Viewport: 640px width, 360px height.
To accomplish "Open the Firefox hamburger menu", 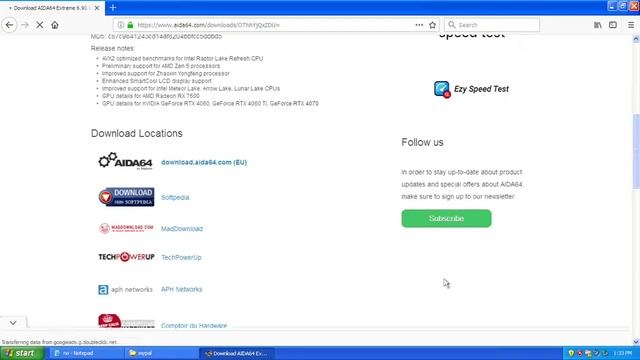I will tap(631, 25).
